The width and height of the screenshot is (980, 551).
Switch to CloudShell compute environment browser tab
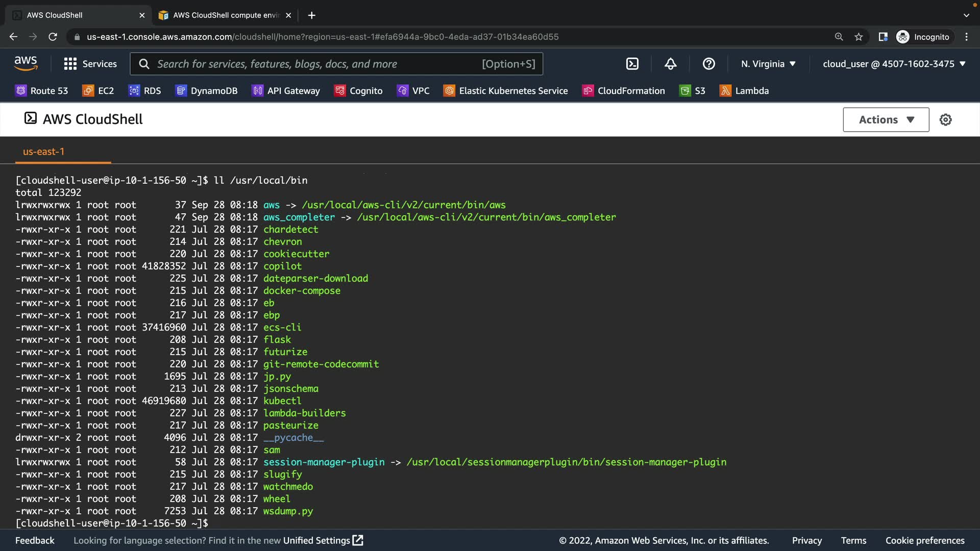225,15
